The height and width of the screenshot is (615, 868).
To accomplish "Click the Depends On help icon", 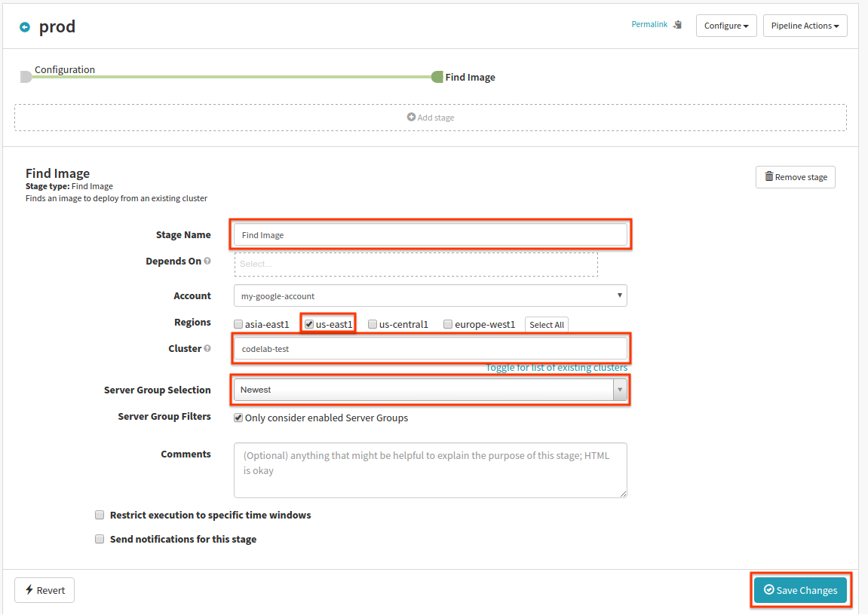I will 207,261.
